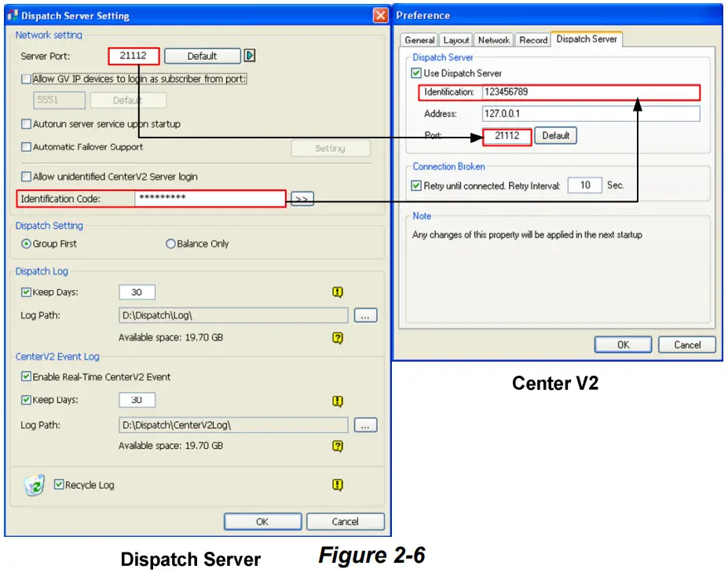Open the browse (...) icon for CenterV2 Log Path
Screen dimensions: 728x573
coord(366,424)
